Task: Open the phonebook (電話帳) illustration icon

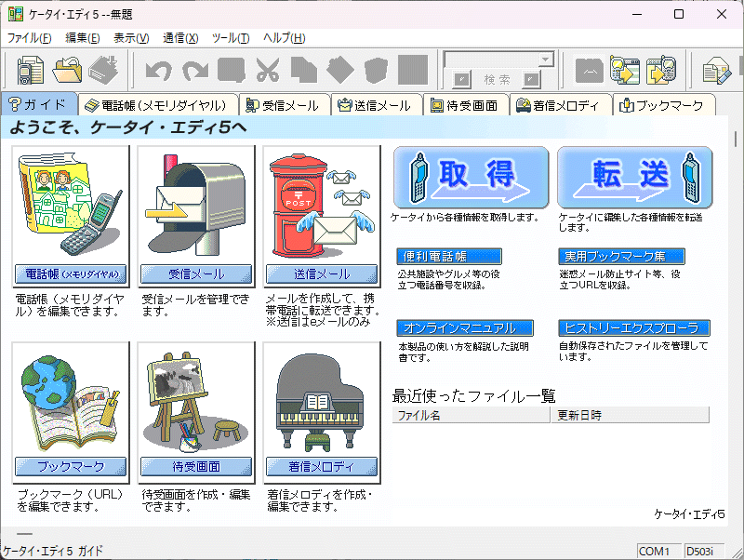Action: (x=72, y=205)
